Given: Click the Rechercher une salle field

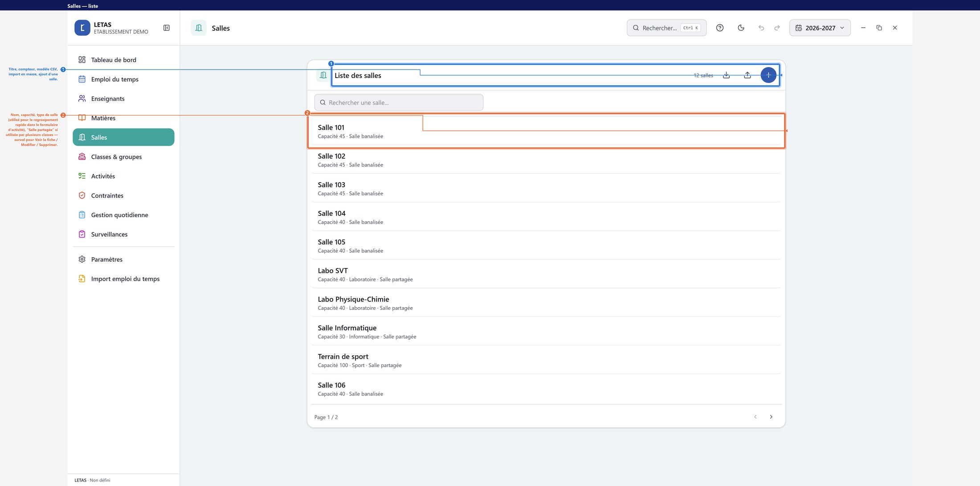Looking at the screenshot, I should point(399,103).
